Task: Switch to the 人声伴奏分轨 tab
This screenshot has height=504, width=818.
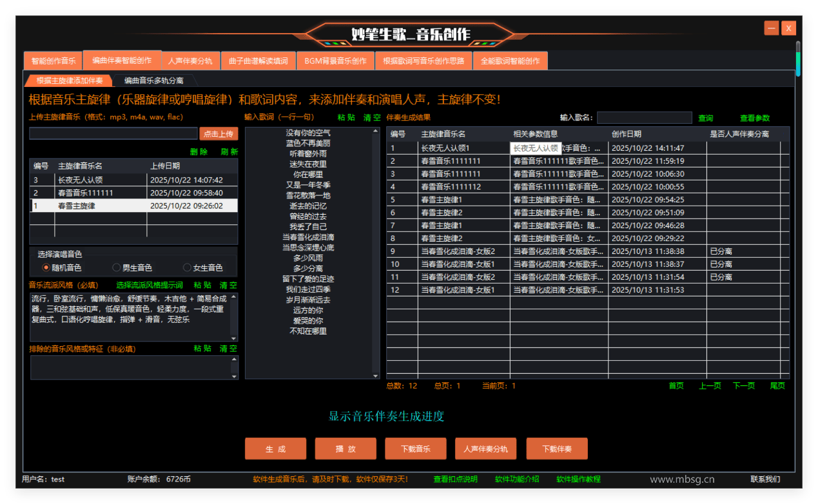Action: click(x=190, y=61)
